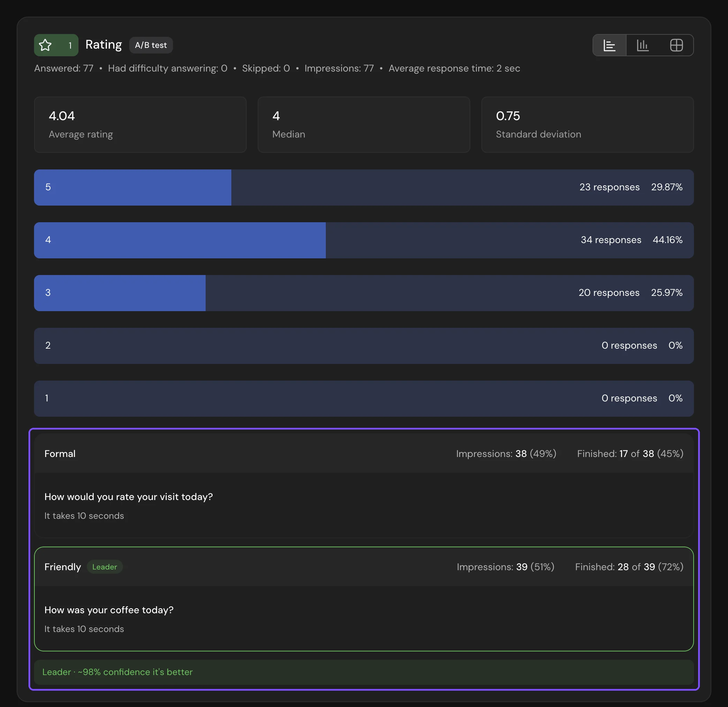Screen dimensions: 728x707
Task: Open the 4.04 Average rating card
Action: [x=140, y=125]
